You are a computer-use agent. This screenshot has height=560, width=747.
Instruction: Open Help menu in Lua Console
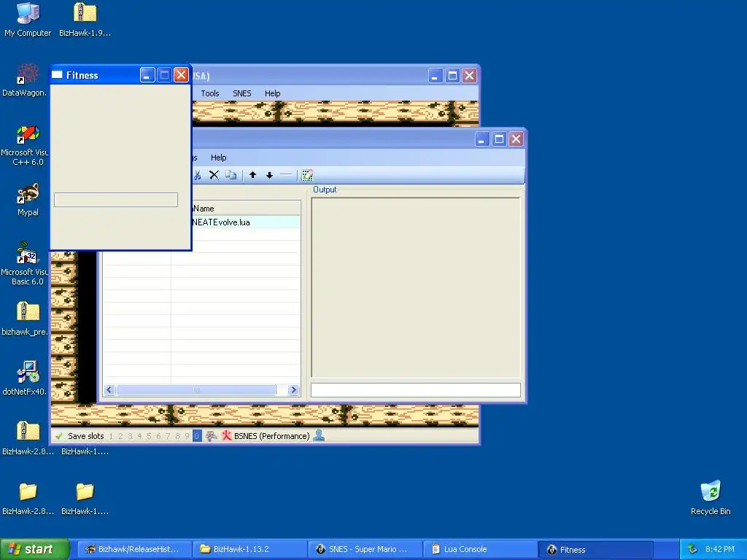click(219, 157)
